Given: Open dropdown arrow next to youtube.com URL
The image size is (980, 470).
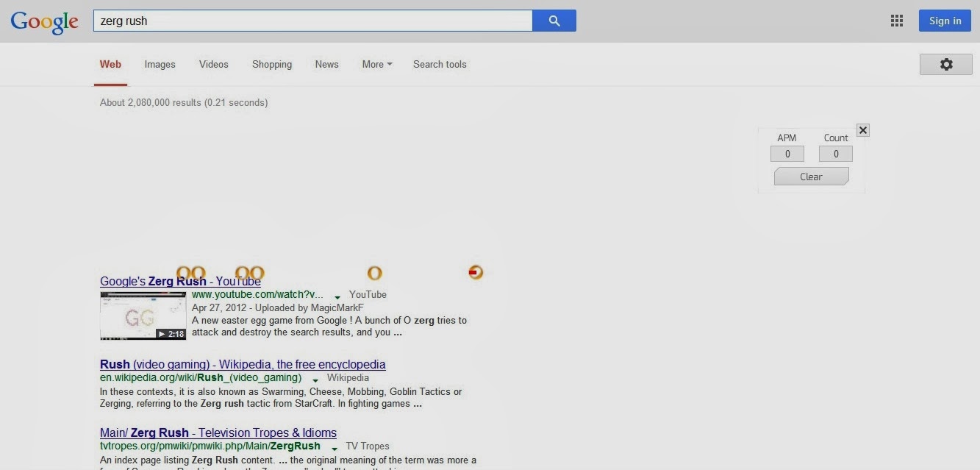Looking at the screenshot, I should [337, 296].
